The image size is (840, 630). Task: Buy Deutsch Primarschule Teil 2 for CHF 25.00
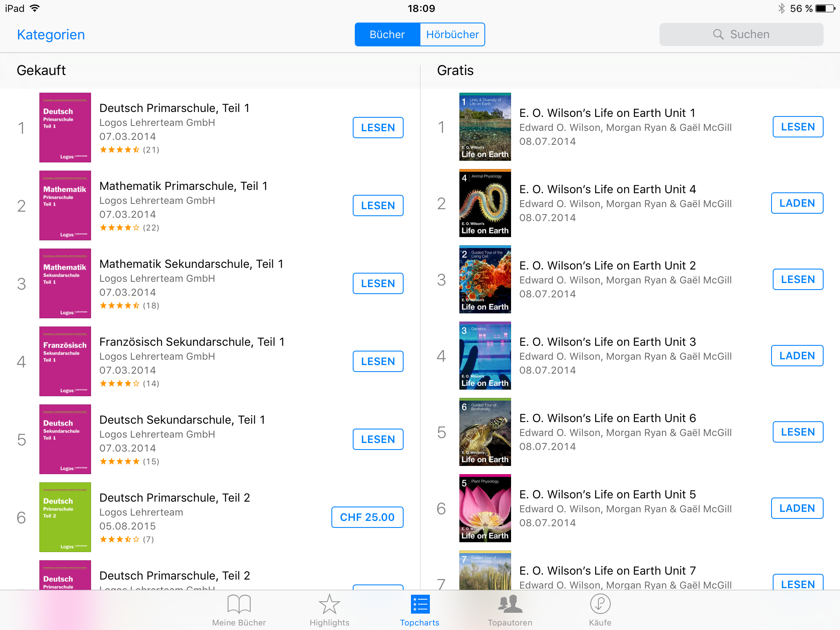click(x=367, y=517)
